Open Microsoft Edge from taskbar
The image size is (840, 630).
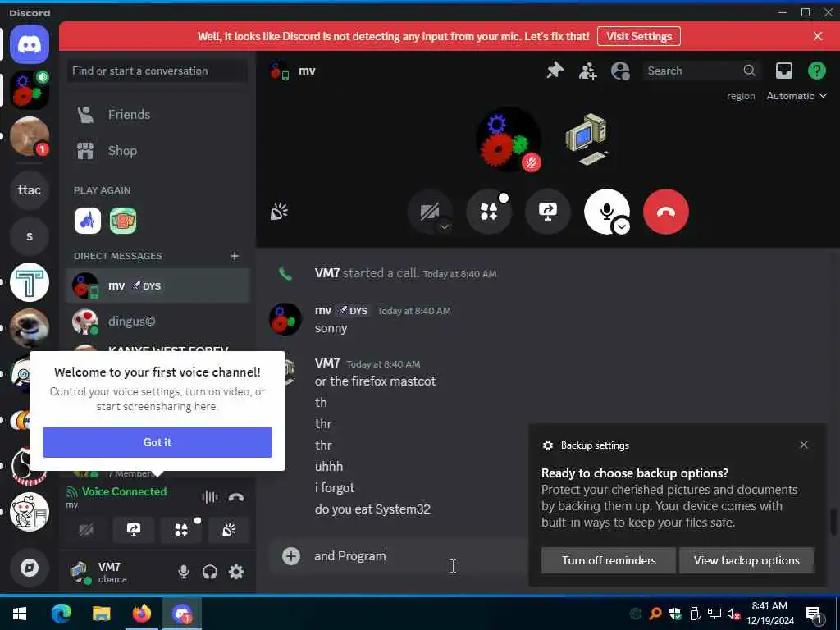click(x=61, y=614)
